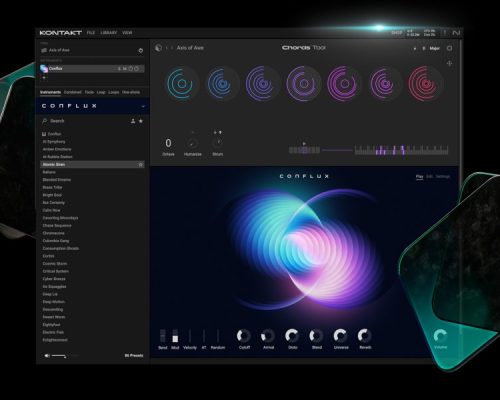Adjust the preview volume slider
The width and height of the screenshot is (500, 400).
(65, 356)
